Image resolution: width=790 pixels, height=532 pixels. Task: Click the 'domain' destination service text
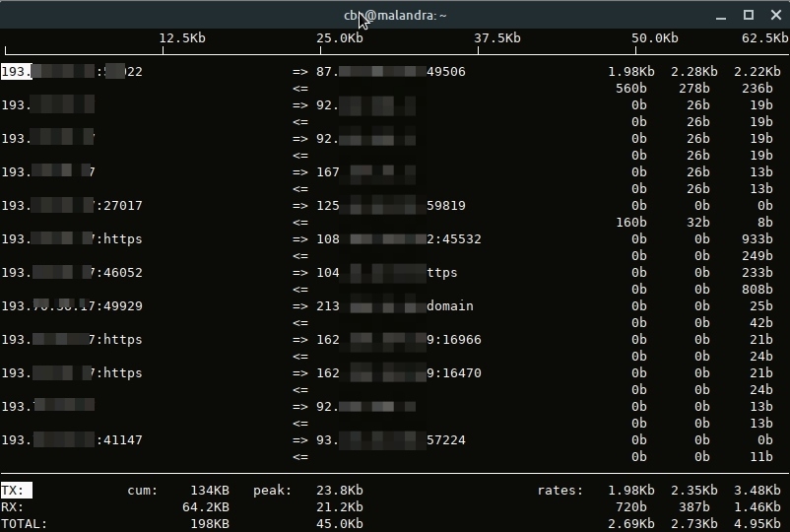(x=450, y=306)
